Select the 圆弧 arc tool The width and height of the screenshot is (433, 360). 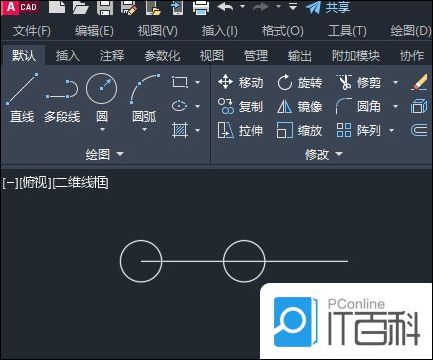(x=144, y=98)
